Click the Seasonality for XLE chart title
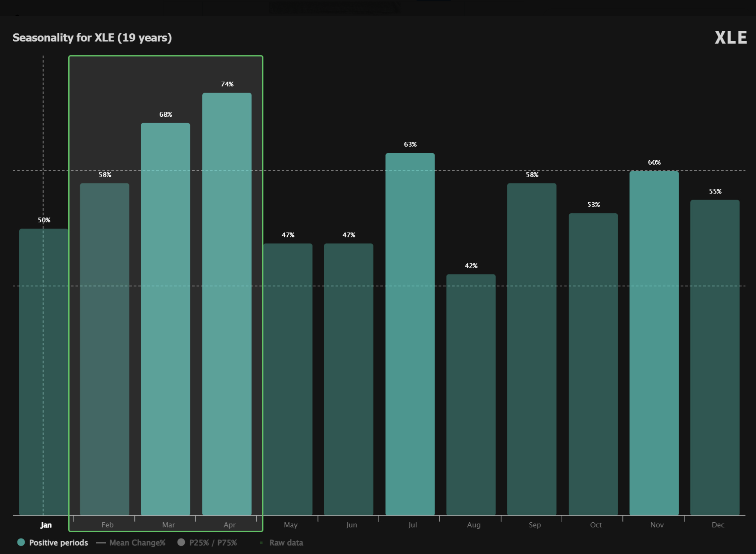Viewport: 756px width, 554px height. [x=92, y=38]
